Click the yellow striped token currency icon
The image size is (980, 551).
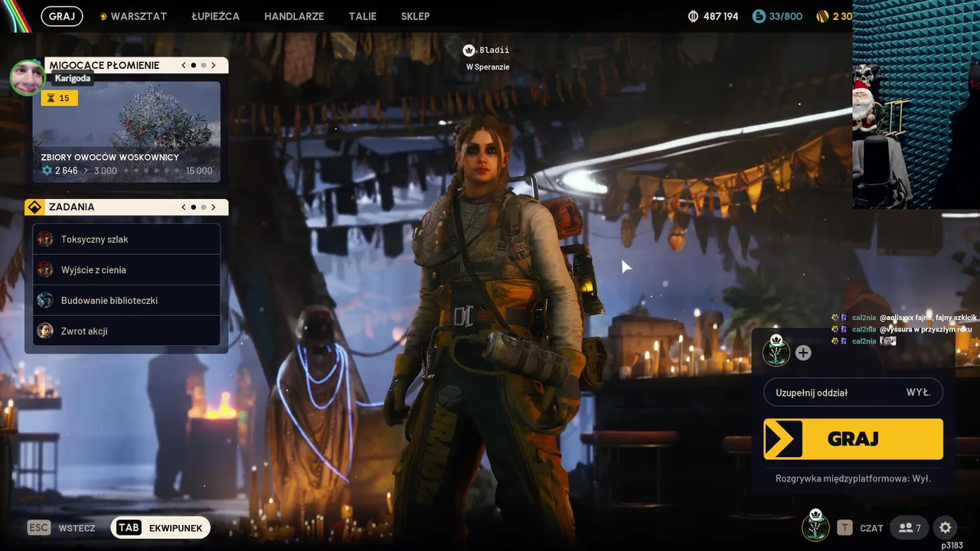click(822, 16)
